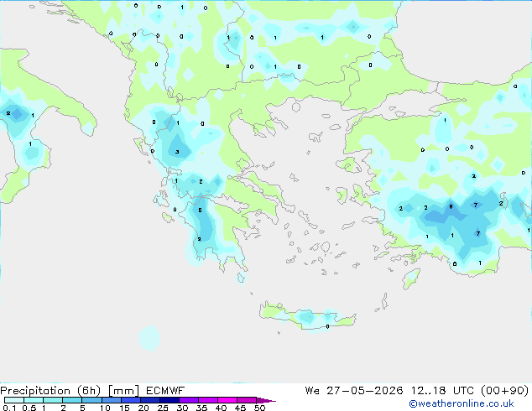Click the 'We 27-05-2026' date text
This screenshot has width=532, height=411.
pyautogui.click(x=354, y=391)
